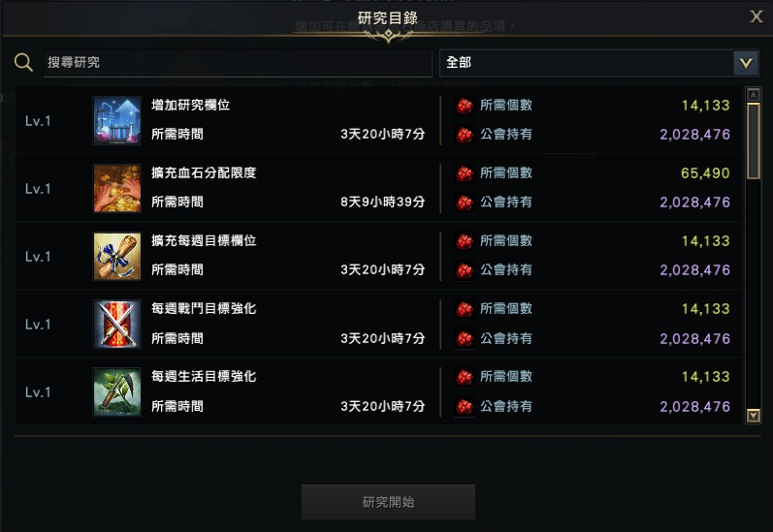Click the red bloodstone icon beside 65,490

click(x=465, y=173)
